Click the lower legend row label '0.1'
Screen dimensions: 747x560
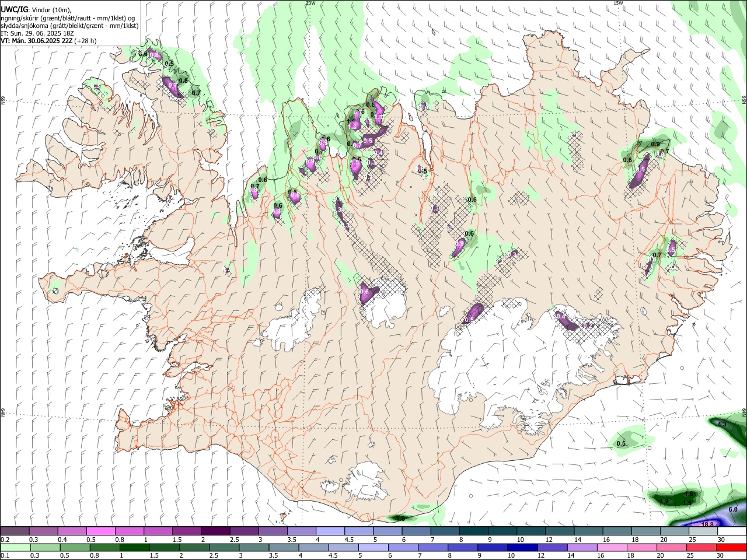(5, 556)
